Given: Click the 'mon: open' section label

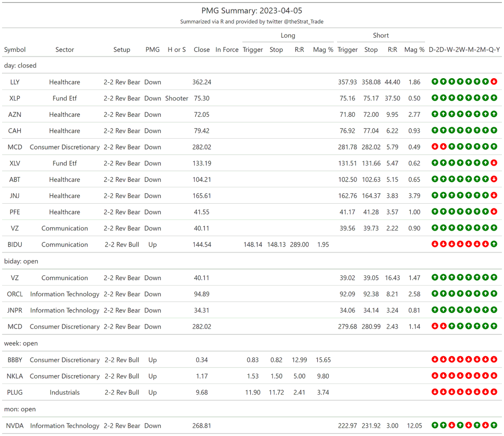Looking at the screenshot, I should tap(20, 409).
